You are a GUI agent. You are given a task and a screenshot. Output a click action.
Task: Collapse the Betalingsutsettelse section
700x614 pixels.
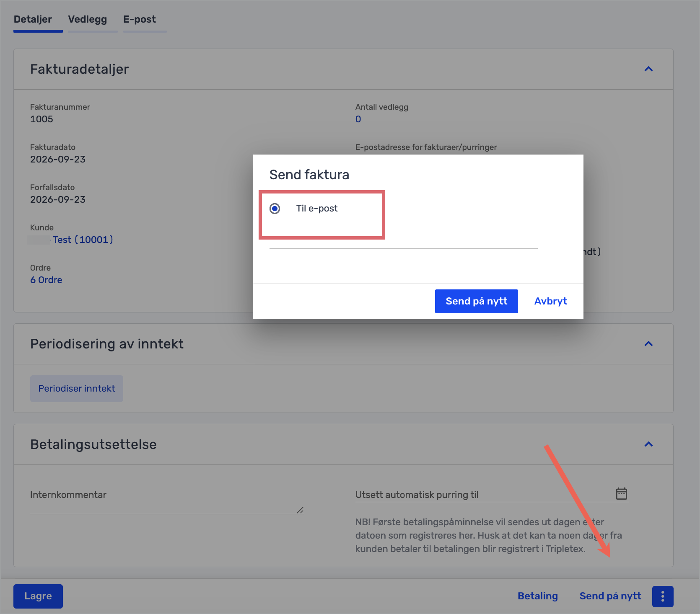click(648, 444)
